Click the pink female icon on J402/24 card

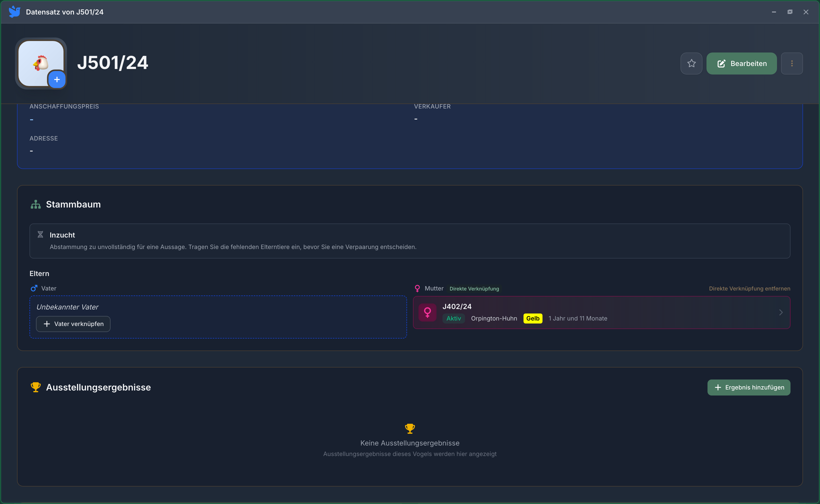point(427,312)
